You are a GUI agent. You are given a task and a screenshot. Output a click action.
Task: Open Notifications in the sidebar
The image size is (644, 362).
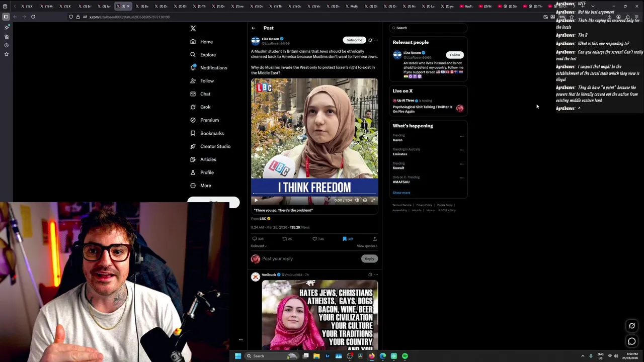pyautogui.click(x=209, y=68)
